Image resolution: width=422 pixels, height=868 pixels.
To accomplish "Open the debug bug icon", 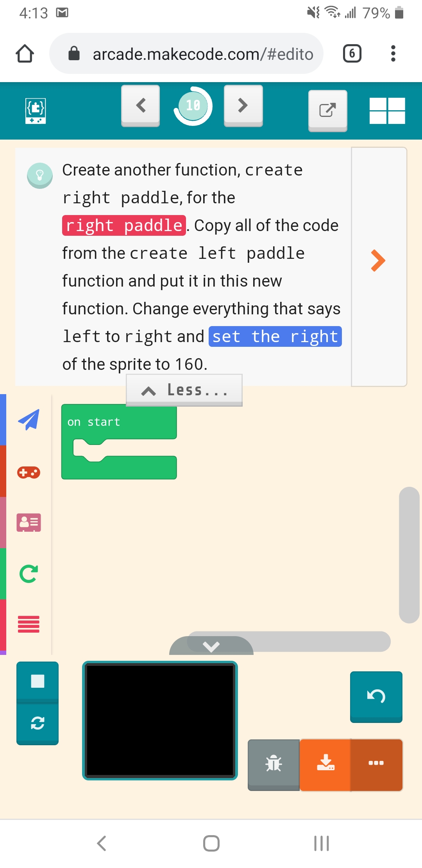I will (274, 762).
